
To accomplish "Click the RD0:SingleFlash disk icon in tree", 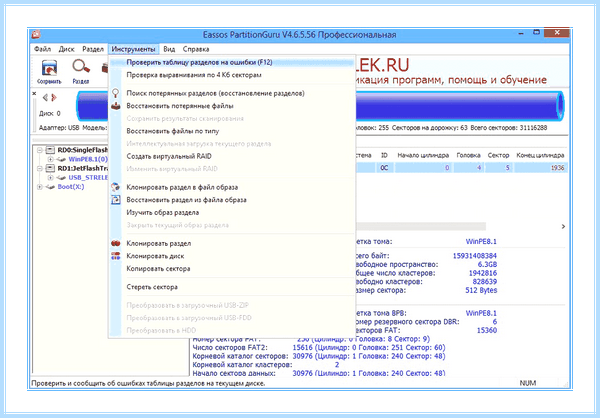I will tap(51, 150).
